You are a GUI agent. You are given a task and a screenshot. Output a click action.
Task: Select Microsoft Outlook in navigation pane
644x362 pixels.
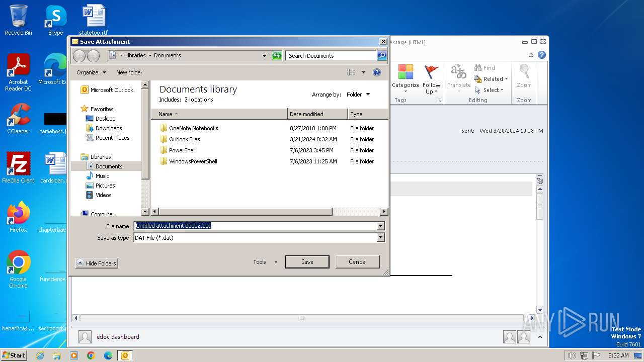(x=107, y=90)
